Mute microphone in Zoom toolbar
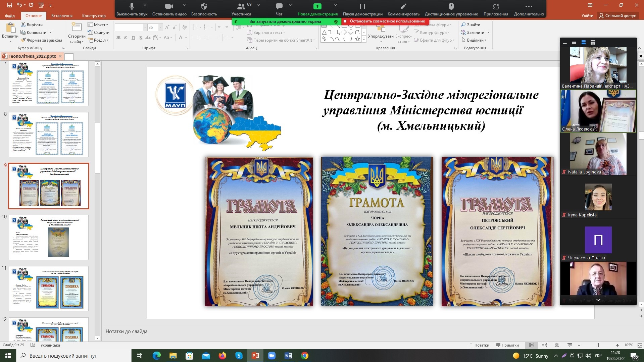Viewport: 644px width, 362px height. (x=132, y=6)
